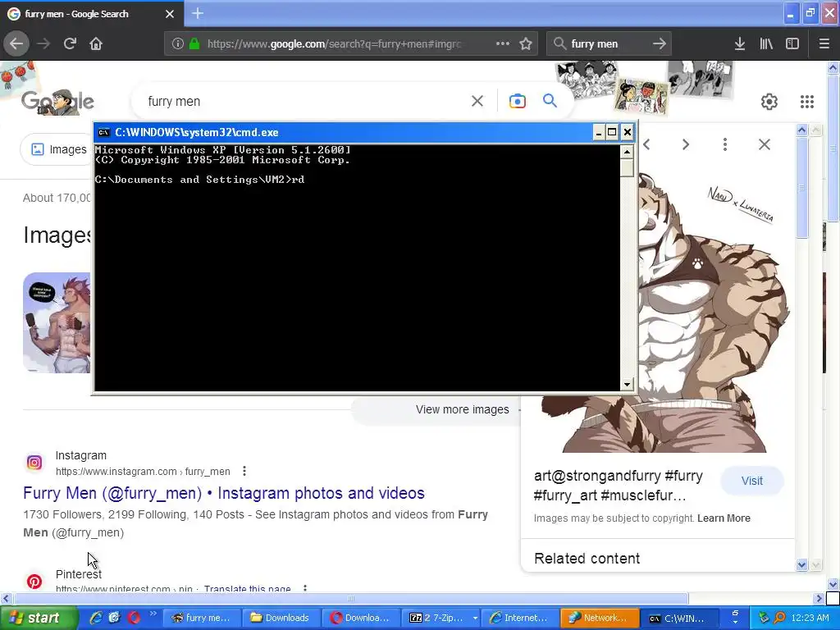Open the cmd.exe title bar system icon
Screen dimensions: 840x630
pos(104,132)
